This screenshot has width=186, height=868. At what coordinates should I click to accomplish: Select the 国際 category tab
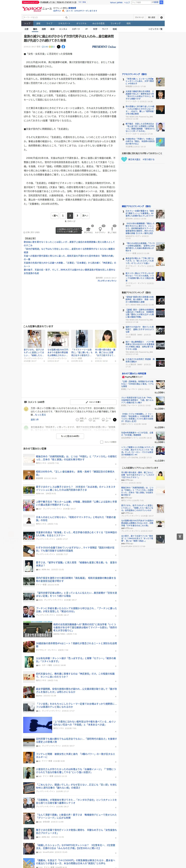[x=44, y=29]
